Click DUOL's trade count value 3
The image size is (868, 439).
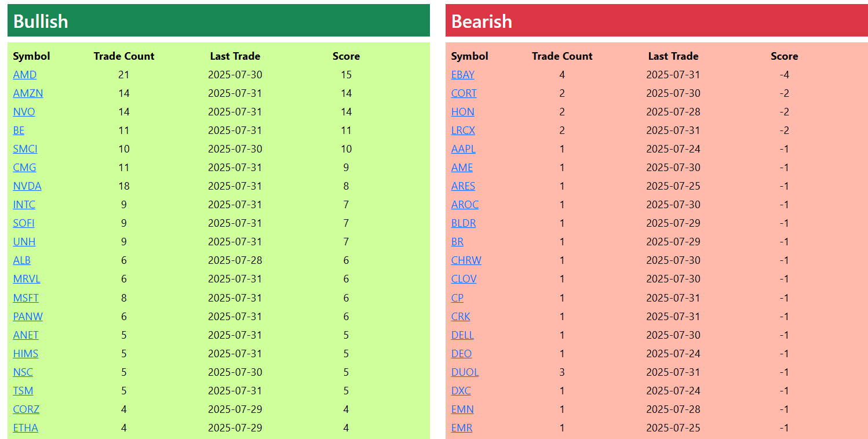[x=562, y=372]
